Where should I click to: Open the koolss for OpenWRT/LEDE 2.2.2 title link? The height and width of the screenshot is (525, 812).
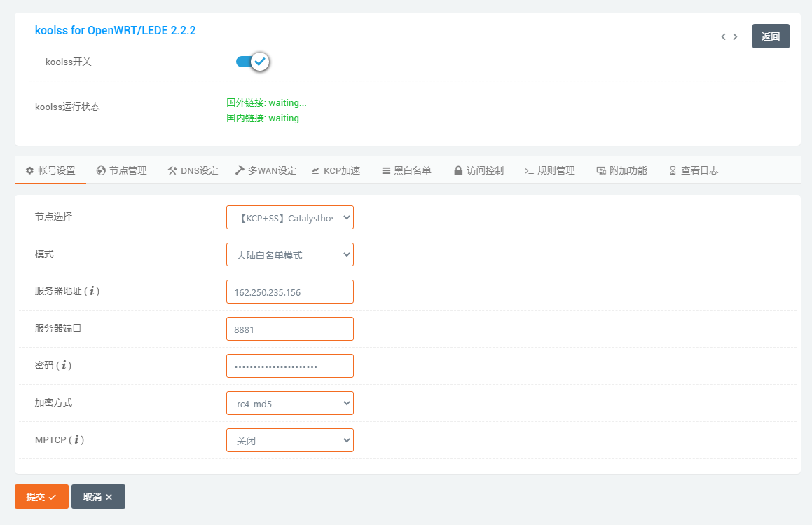pos(115,31)
